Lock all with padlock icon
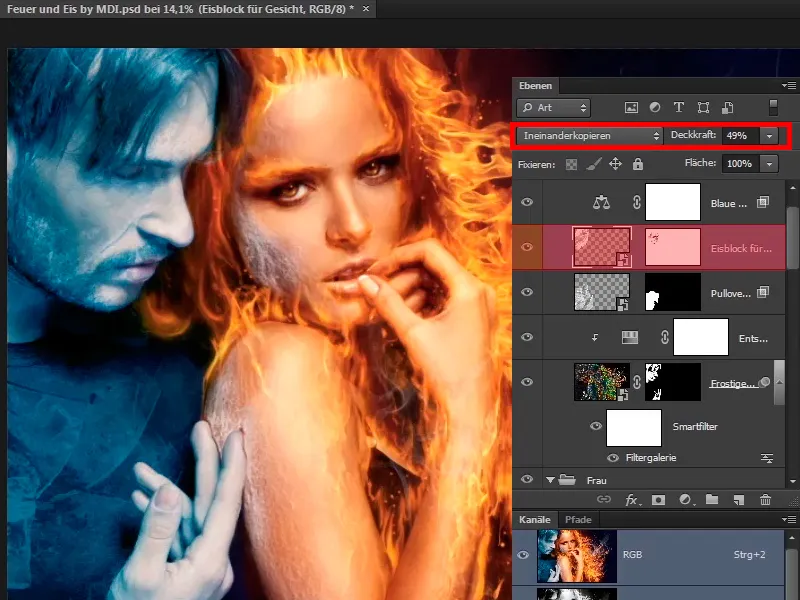Screen dimensions: 800x600 pos(638,164)
